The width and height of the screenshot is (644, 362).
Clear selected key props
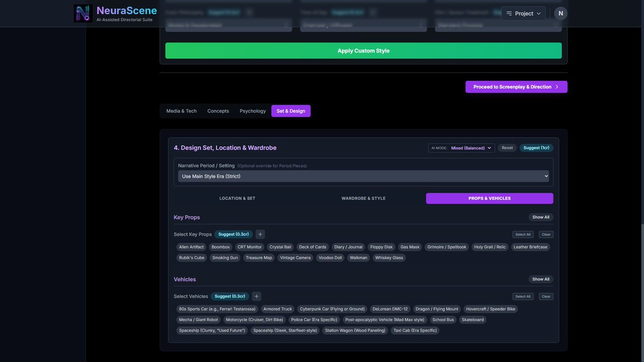(x=546, y=234)
